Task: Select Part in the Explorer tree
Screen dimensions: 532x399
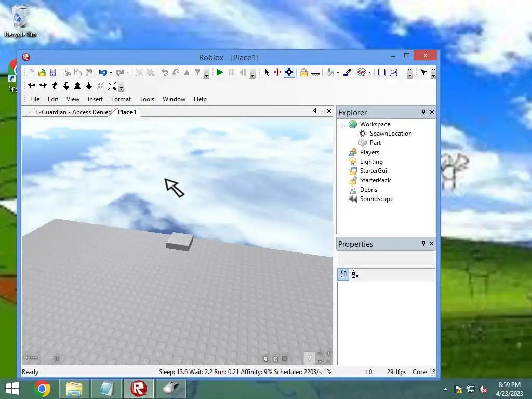Action: point(375,143)
